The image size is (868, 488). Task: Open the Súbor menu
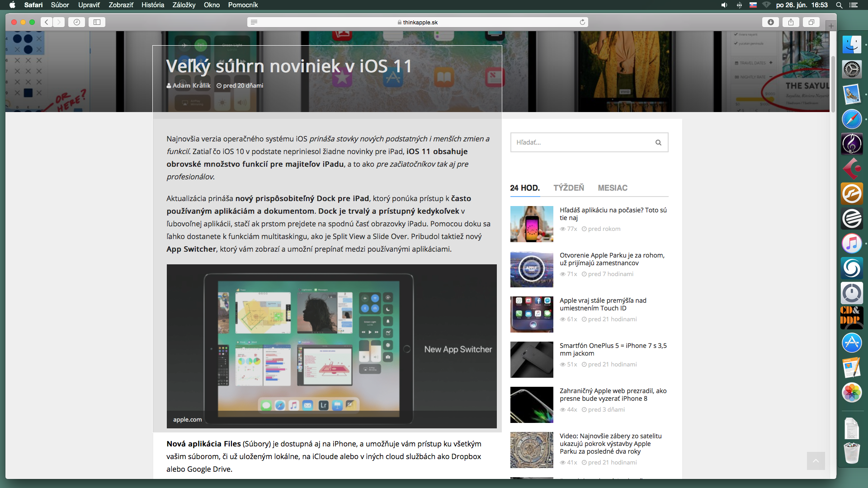click(x=60, y=5)
